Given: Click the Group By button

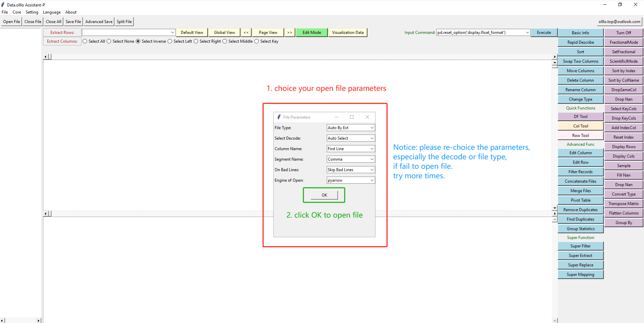Looking at the screenshot, I should (624, 223).
